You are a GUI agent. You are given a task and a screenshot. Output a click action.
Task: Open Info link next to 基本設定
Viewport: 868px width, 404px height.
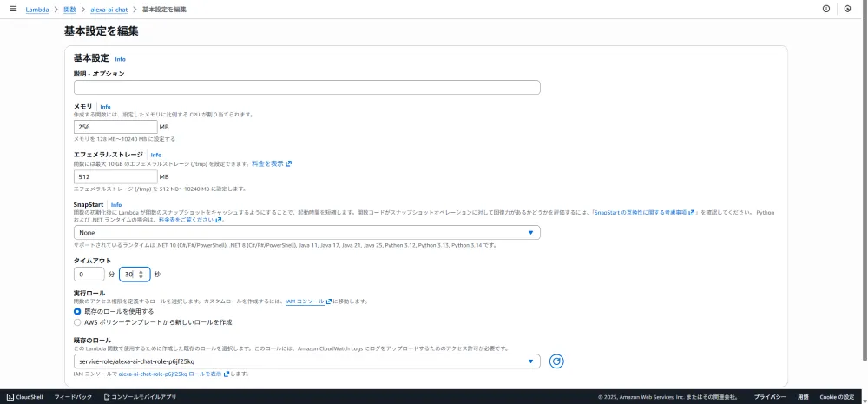point(120,59)
